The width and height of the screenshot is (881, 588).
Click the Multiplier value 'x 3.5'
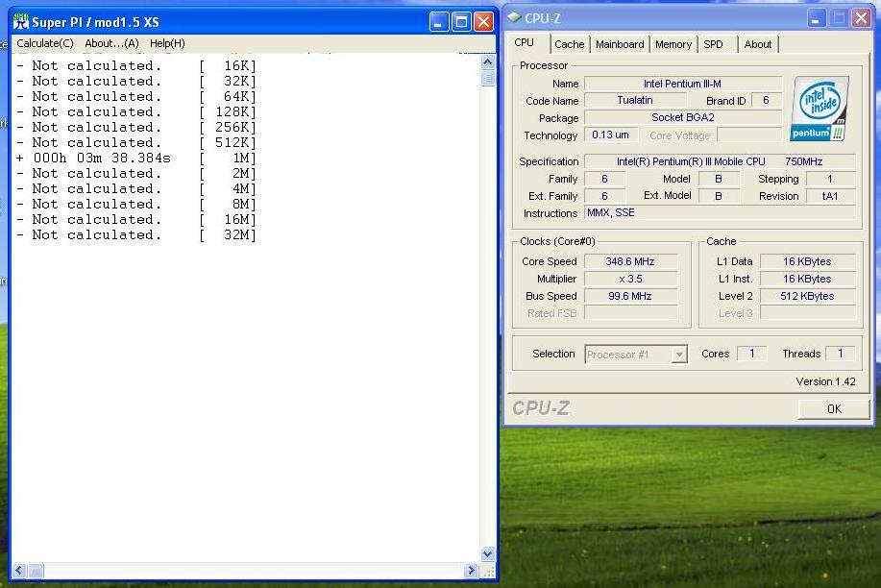pyautogui.click(x=630, y=279)
